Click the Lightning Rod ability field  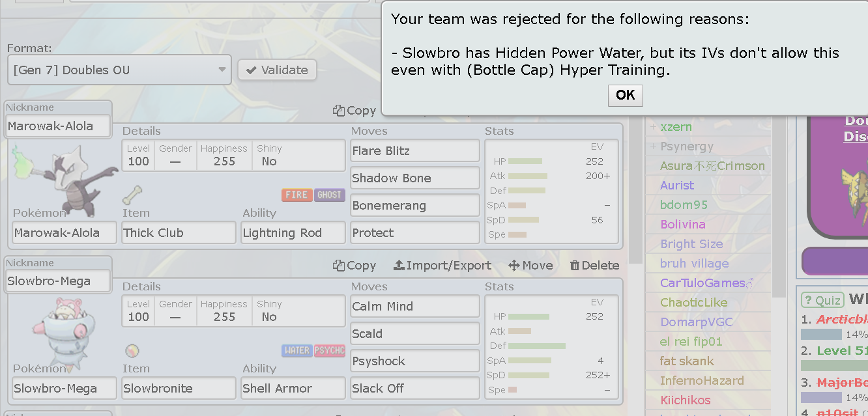click(x=293, y=232)
